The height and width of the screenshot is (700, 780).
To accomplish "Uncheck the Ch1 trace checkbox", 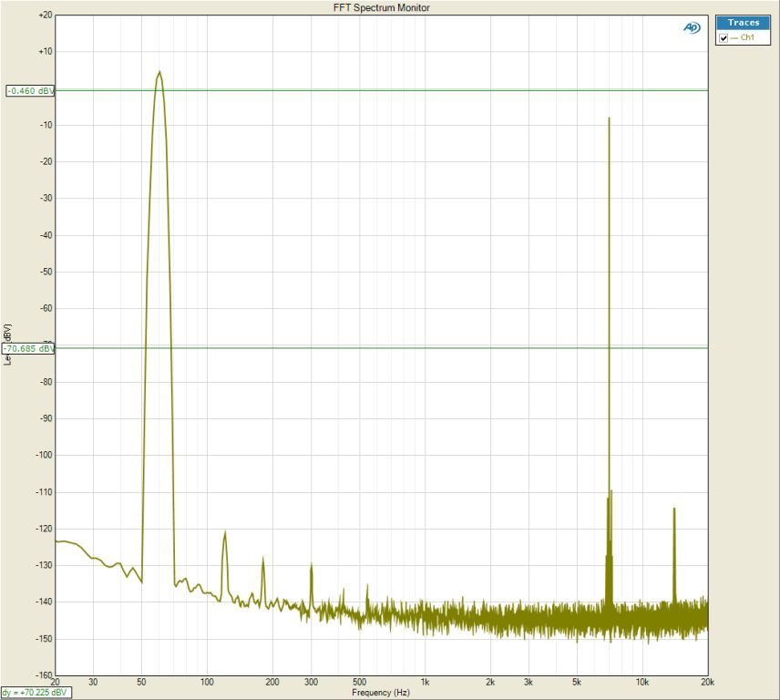I will (724, 37).
